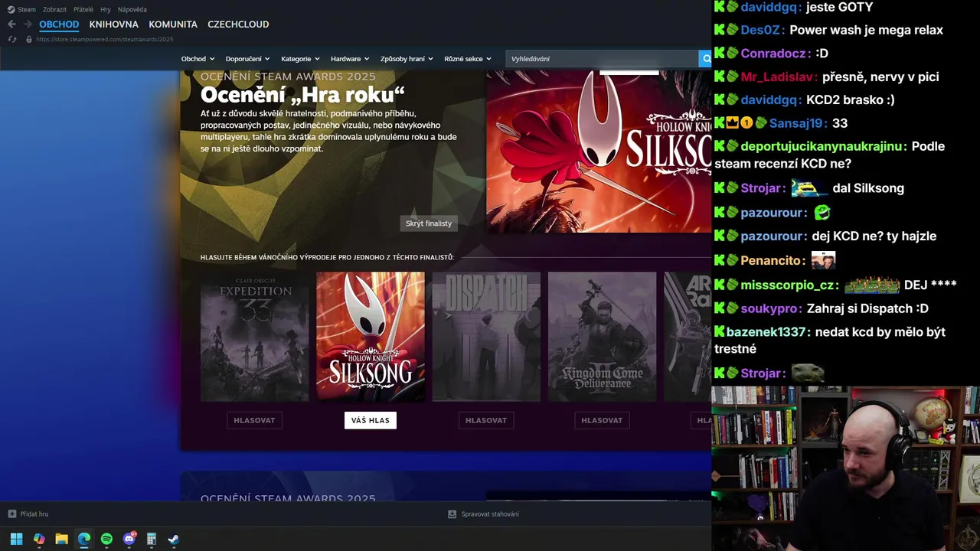This screenshot has width=980, height=551.
Task: Reload the store page with the refresh icon
Action: coord(12,39)
